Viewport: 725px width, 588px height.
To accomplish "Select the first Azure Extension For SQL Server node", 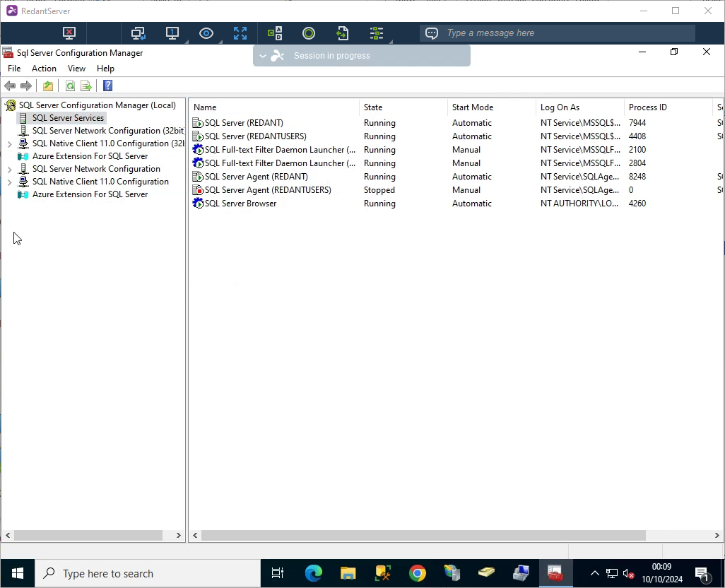I will click(x=90, y=156).
